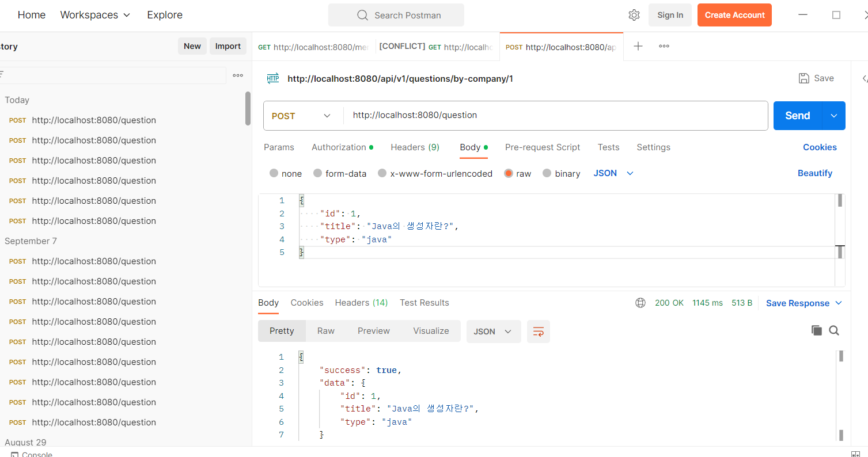Open the response Headers (14) tab
Image resolution: width=868 pixels, height=457 pixels.
tap(361, 303)
